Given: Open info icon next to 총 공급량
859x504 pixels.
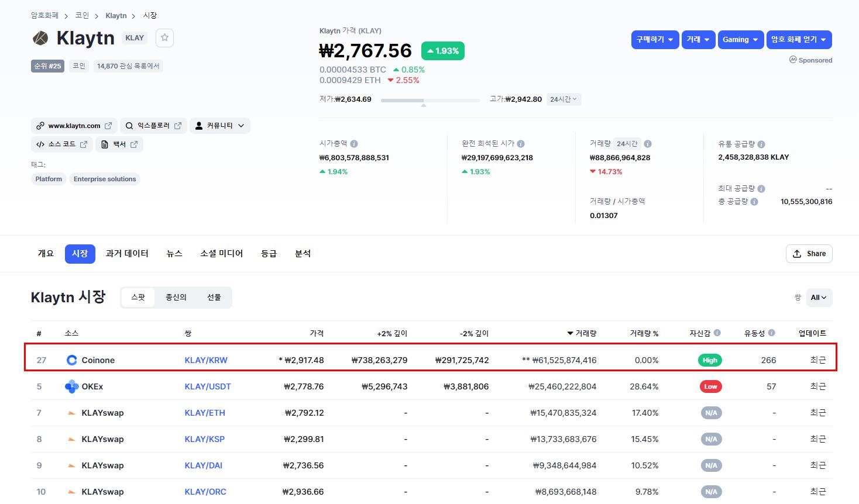Looking at the screenshot, I should point(754,202).
